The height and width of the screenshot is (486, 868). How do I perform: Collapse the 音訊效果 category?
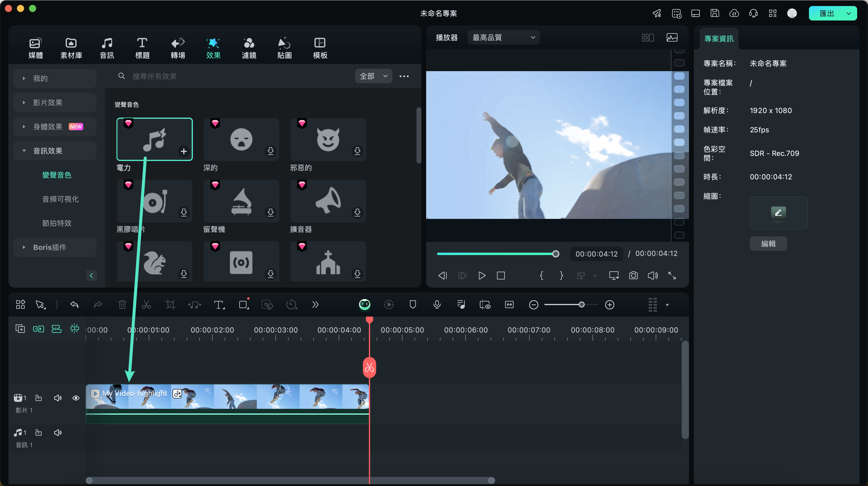tap(55, 151)
